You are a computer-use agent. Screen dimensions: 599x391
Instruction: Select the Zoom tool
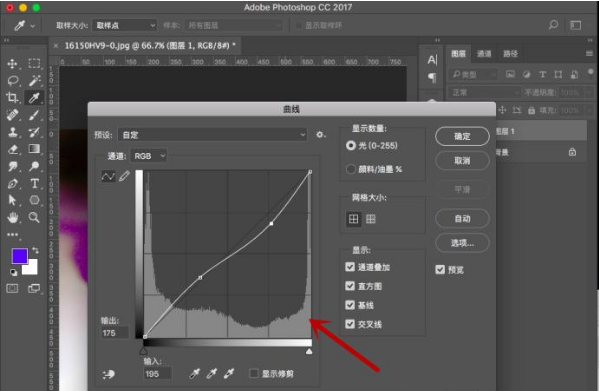click(34, 218)
